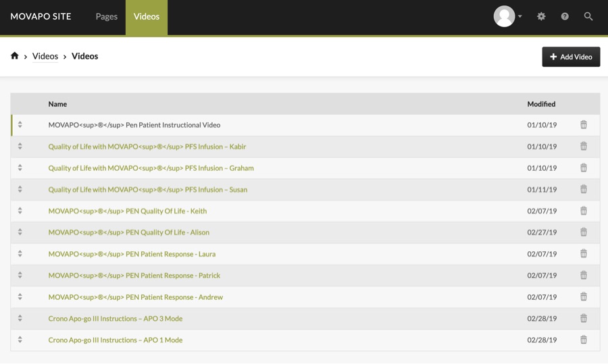Select the Videos tab in top navigation

coord(147,16)
